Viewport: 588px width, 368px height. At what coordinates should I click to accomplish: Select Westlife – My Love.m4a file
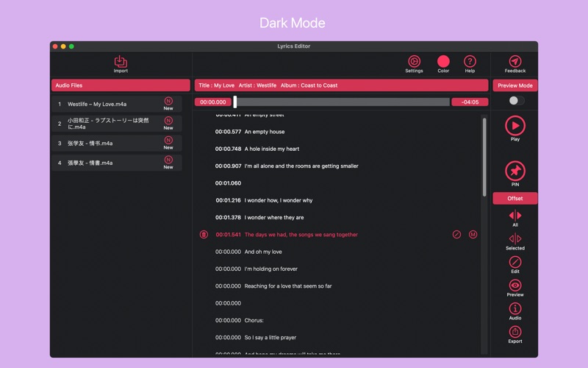[x=117, y=104]
